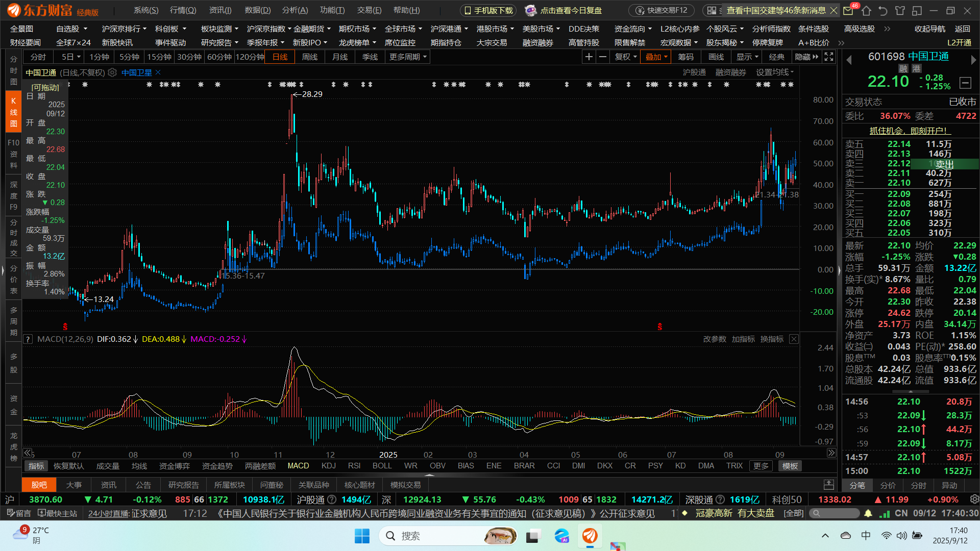Select the BOLL indicator

(382, 466)
